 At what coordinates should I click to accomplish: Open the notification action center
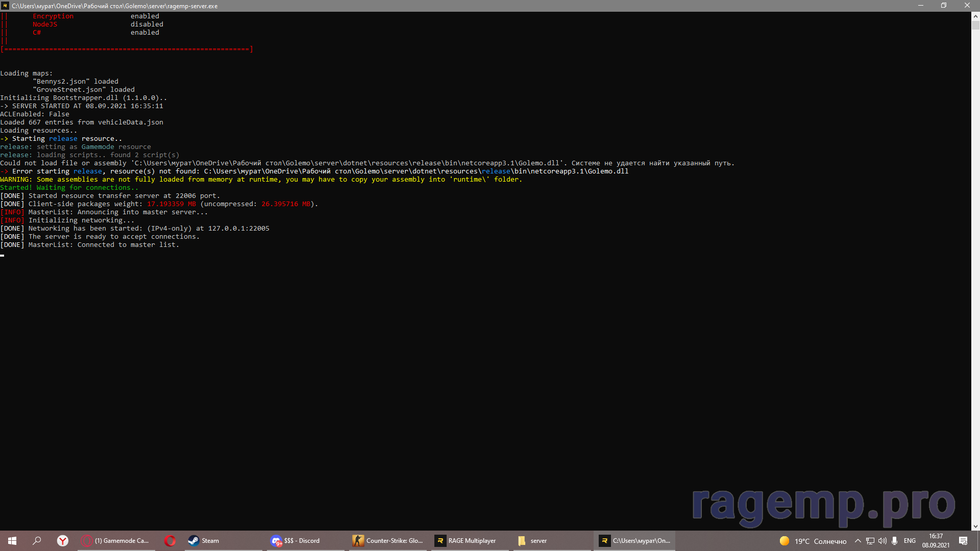coord(963,541)
